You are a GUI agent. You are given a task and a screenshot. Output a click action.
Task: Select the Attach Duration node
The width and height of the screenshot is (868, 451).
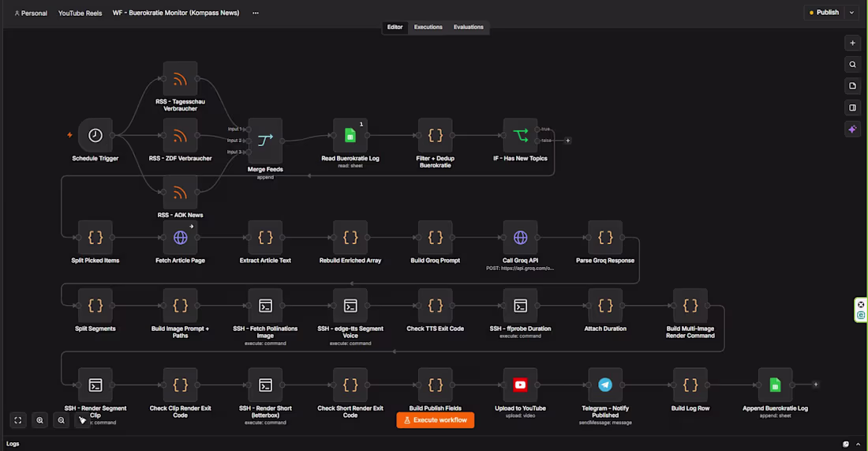tap(605, 306)
